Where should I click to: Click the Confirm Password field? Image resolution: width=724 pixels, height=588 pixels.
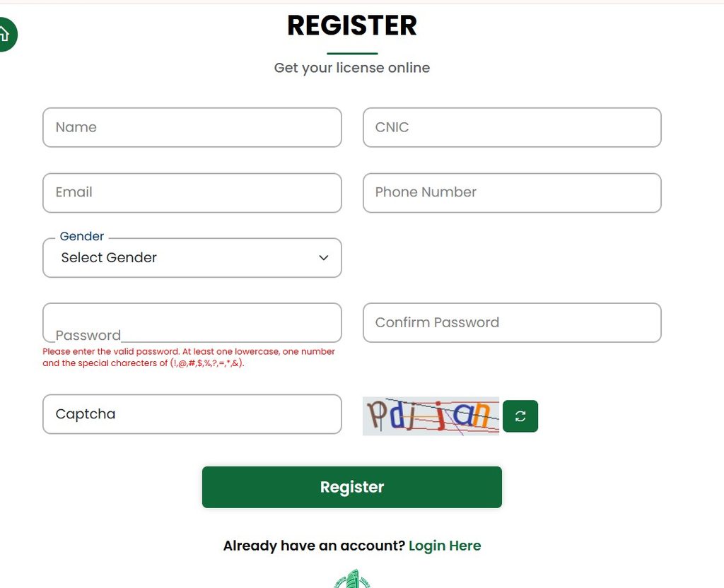click(512, 322)
